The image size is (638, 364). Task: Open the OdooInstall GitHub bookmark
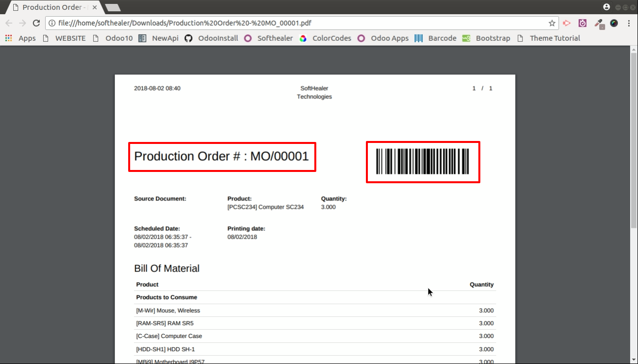pyautogui.click(x=212, y=38)
